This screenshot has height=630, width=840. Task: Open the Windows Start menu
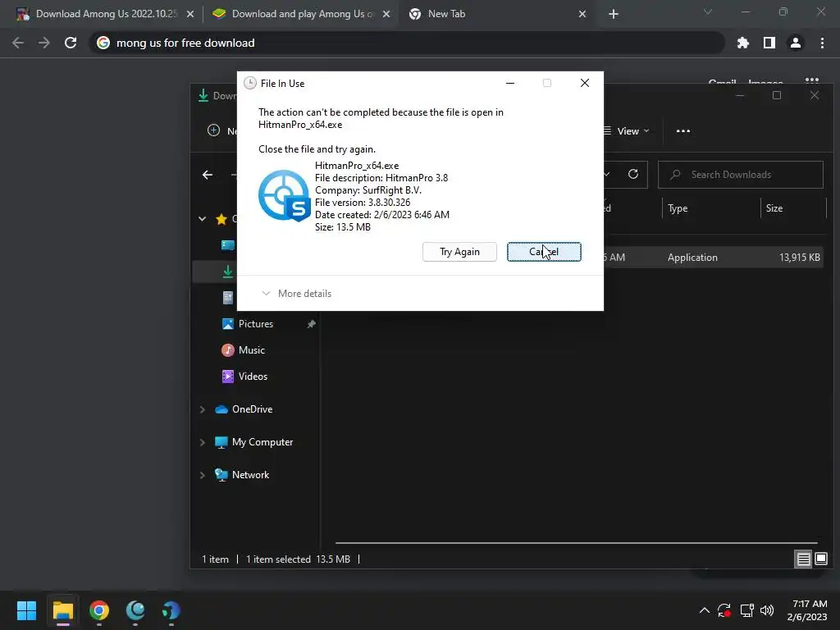[26, 610]
